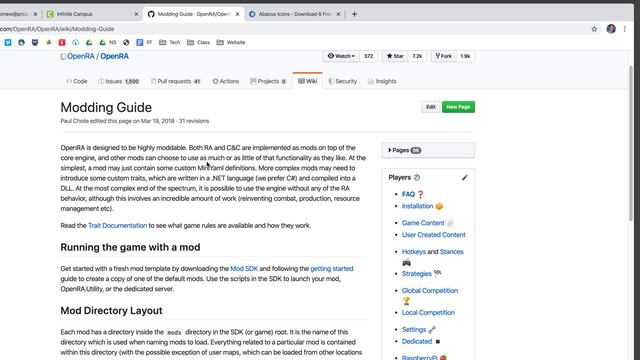The image size is (640, 360).
Task: Open the Watch dropdown button
Action: (x=341, y=56)
